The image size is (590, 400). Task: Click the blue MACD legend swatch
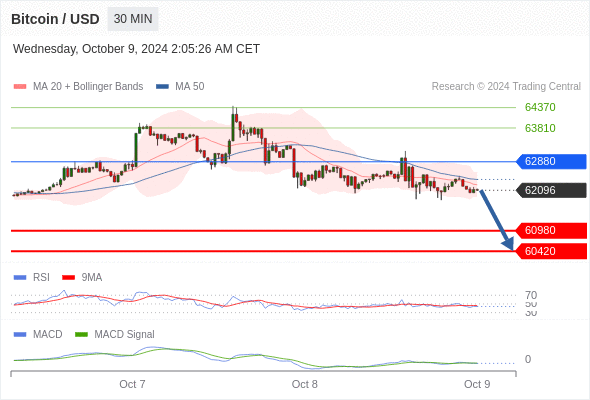(x=20, y=335)
